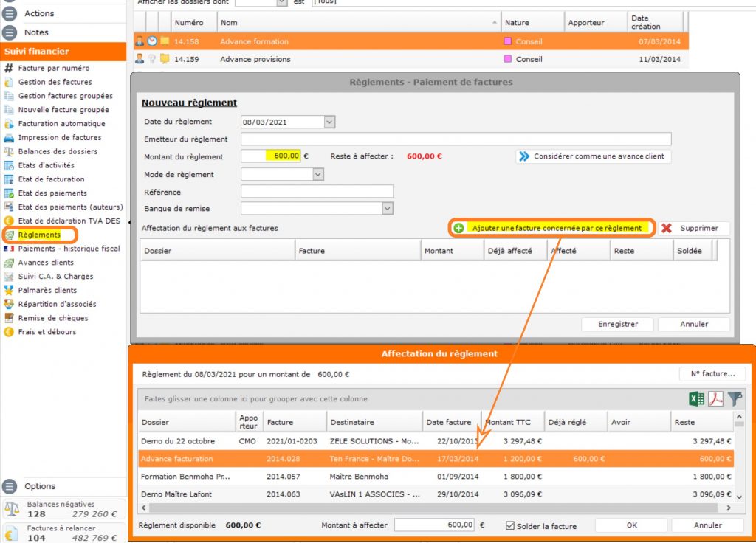Open Règlements in the sidebar menu
Viewport: 756px width, 543px height.
39,235
